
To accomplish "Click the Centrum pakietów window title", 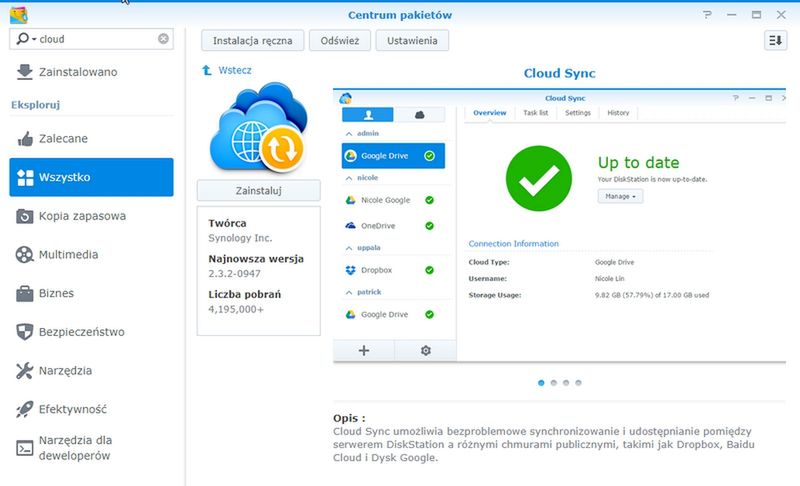I will pos(400,15).
